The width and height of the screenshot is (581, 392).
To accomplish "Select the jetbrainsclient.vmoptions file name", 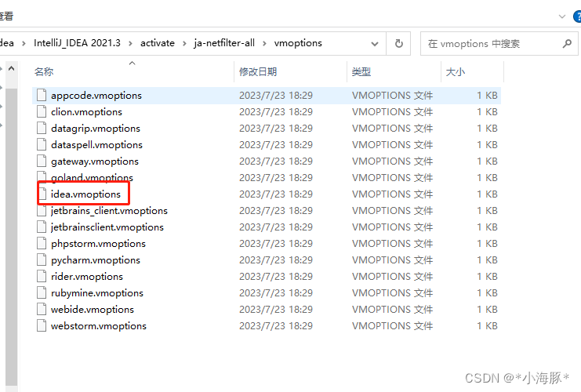I will [x=107, y=227].
